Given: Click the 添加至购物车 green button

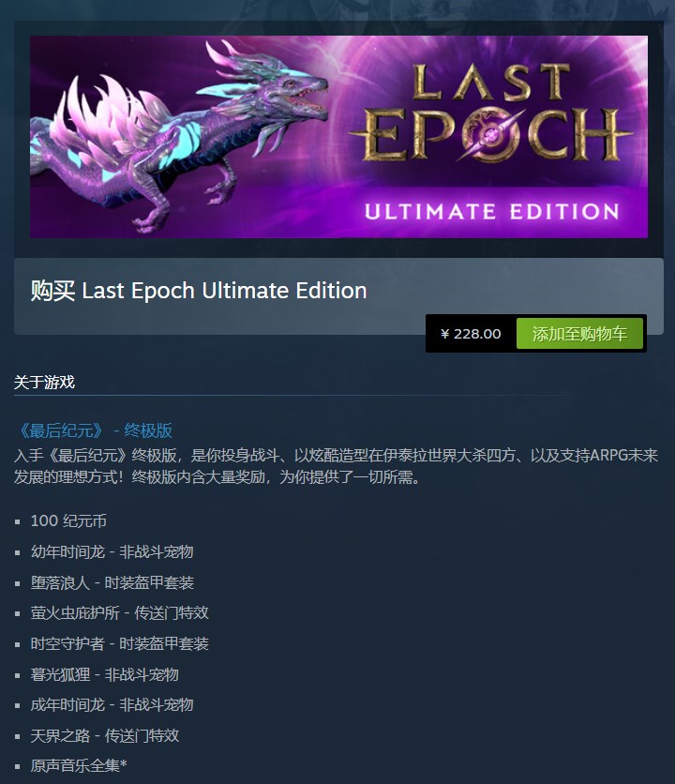Looking at the screenshot, I should point(579,334).
